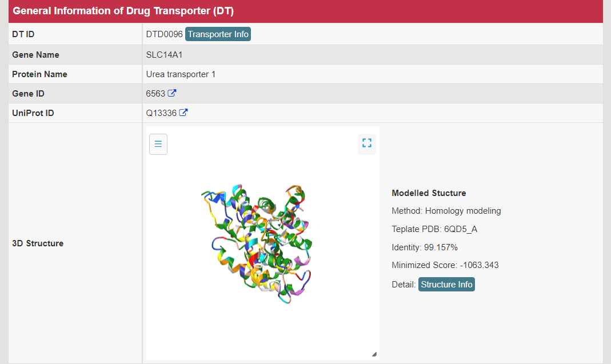
Task: Click the 3D Structure row label
Action: 38,243
